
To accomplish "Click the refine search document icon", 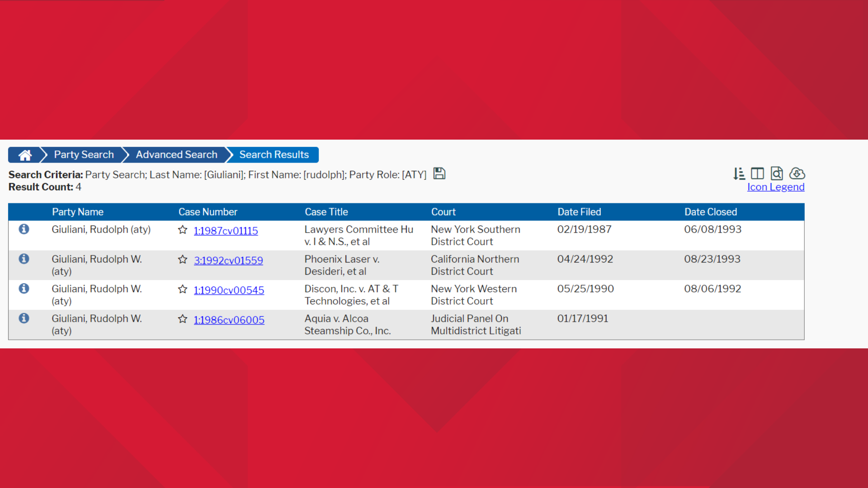I will [777, 174].
